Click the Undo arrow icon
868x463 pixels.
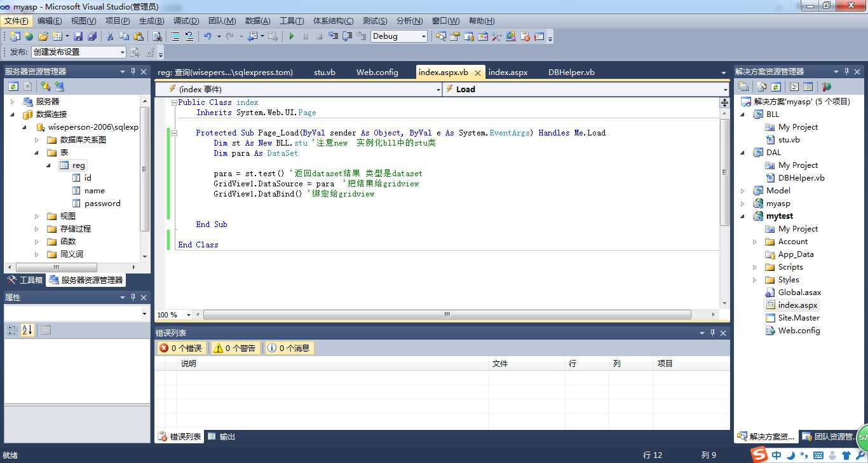pos(207,36)
